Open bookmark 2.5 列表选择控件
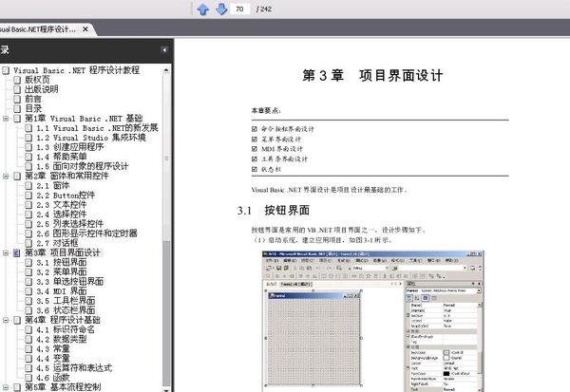 pyautogui.click(x=69, y=224)
